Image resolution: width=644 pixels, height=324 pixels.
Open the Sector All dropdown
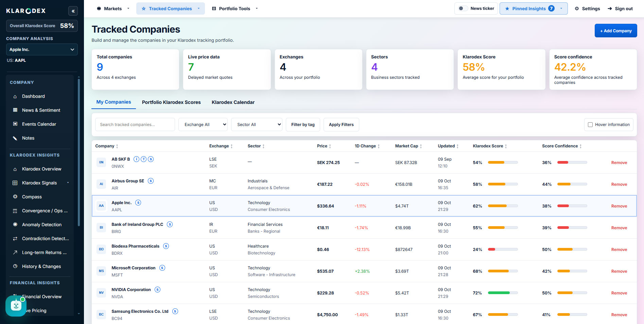click(x=257, y=125)
